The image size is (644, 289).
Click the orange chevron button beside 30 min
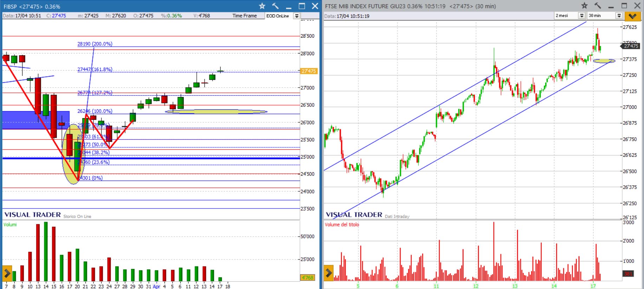pyautogui.click(x=632, y=16)
